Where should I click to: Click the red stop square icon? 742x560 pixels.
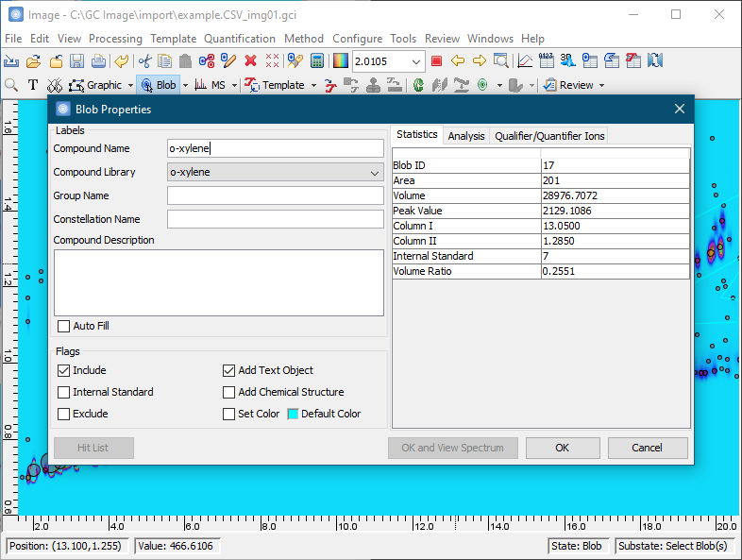(436, 61)
